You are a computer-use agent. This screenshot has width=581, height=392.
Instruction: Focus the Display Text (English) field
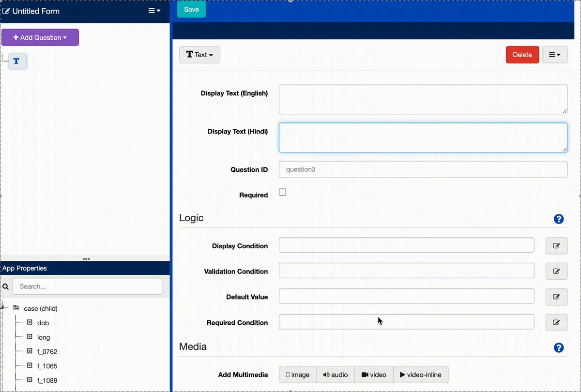[x=423, y=100]
